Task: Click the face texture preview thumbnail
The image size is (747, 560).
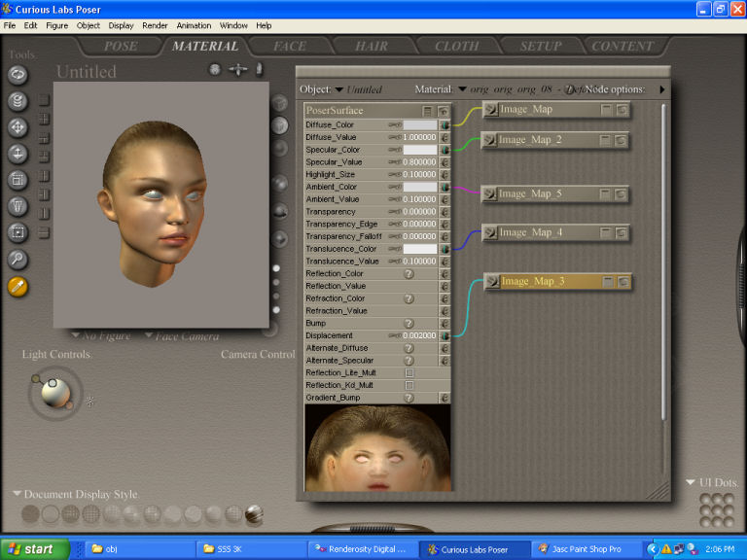Action: tap(377, 448)
